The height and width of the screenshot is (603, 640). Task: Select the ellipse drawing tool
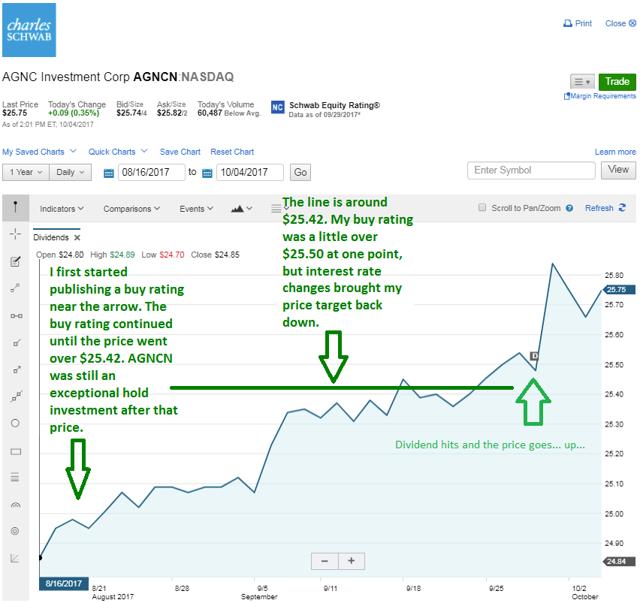click(15, 423)
